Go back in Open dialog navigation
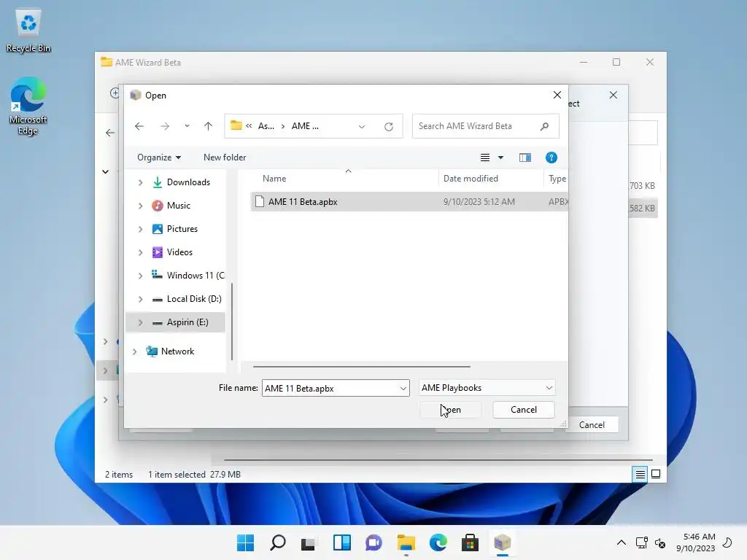747x560 pixels. click(x=139, y=126)
